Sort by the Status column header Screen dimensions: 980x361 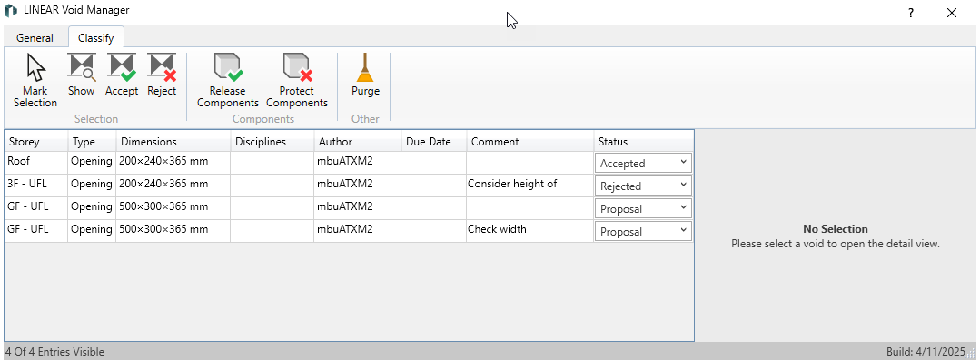[x=643, y=141]
